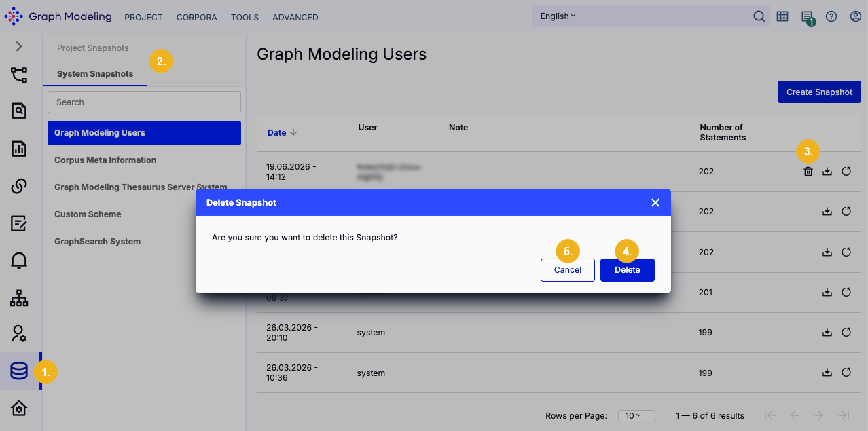
Task: Open the English language dropdown
Action: click(558, 16)
